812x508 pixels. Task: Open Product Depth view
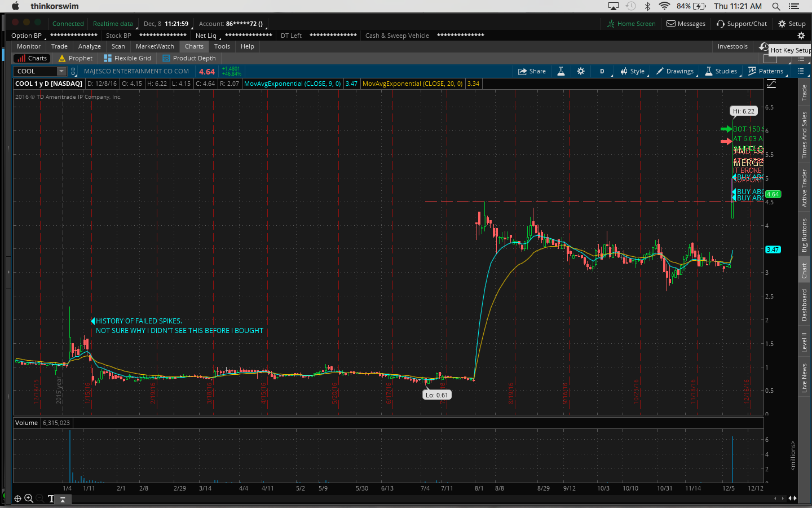pos(189,58)
